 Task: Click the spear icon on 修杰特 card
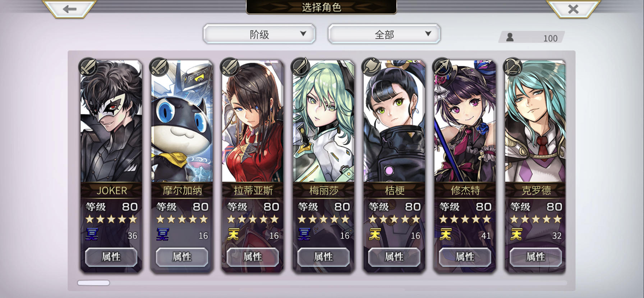point(442,67)
